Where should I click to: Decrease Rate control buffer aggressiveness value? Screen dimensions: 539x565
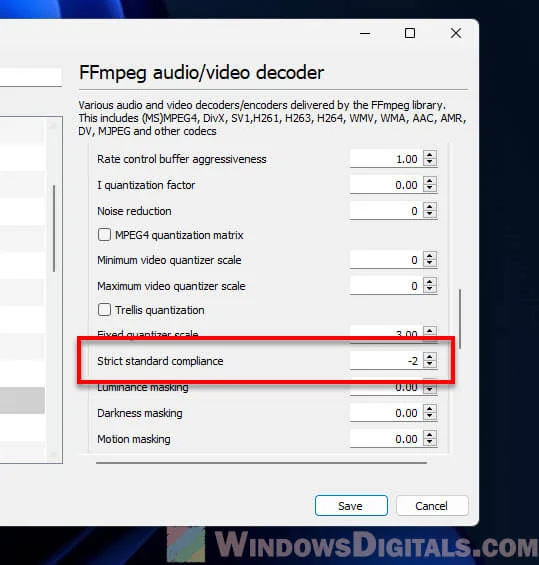tap(429, 163)
